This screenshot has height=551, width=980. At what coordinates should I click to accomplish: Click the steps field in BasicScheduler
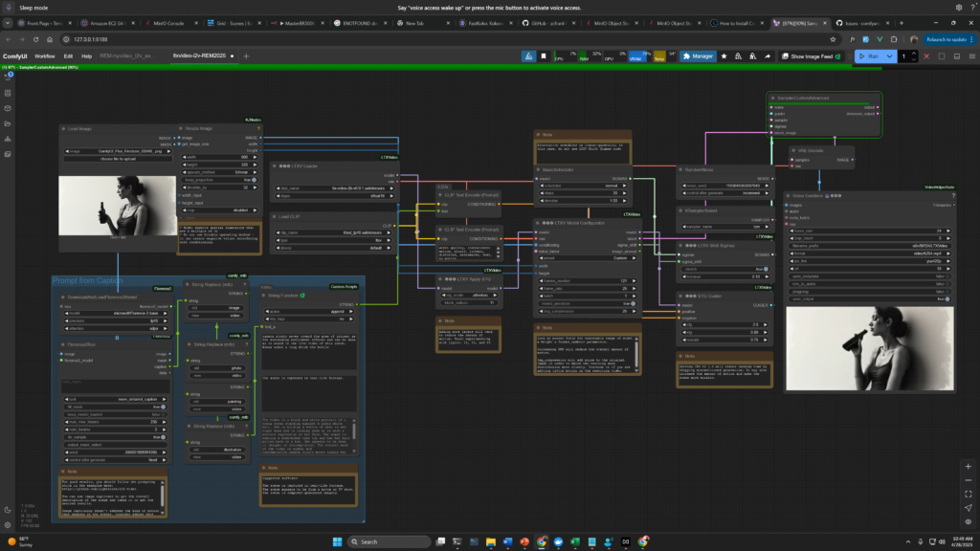click(585, 193)
